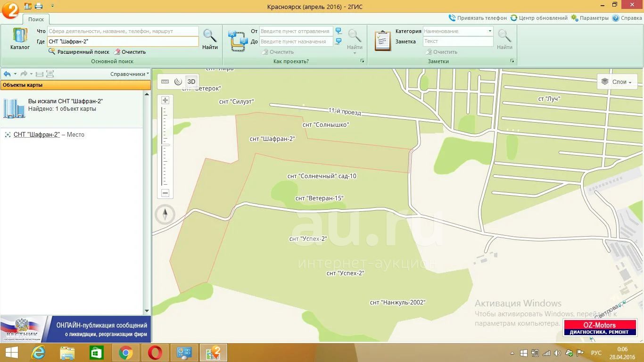Click the OZ-Motors advertisement banner
Screen dimensions: 644x362
(600, 328)
